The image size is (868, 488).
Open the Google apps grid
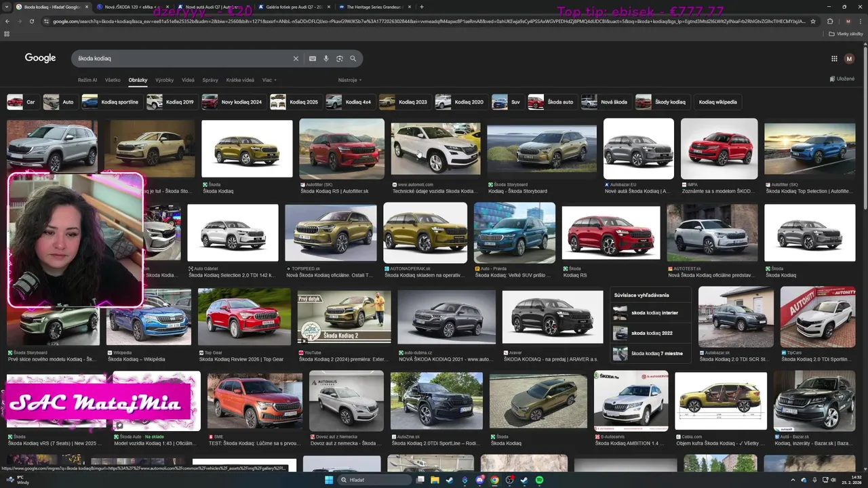point(834,59)
